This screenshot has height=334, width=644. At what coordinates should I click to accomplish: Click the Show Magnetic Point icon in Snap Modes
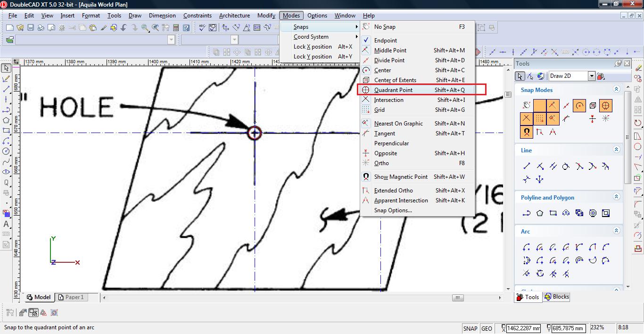click(x=526, y=132)
